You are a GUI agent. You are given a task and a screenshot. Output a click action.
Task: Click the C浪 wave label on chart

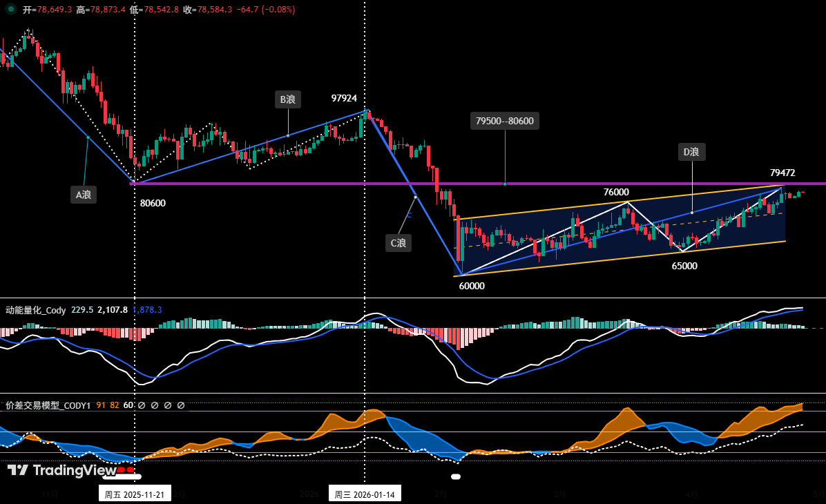pos(398,242)
